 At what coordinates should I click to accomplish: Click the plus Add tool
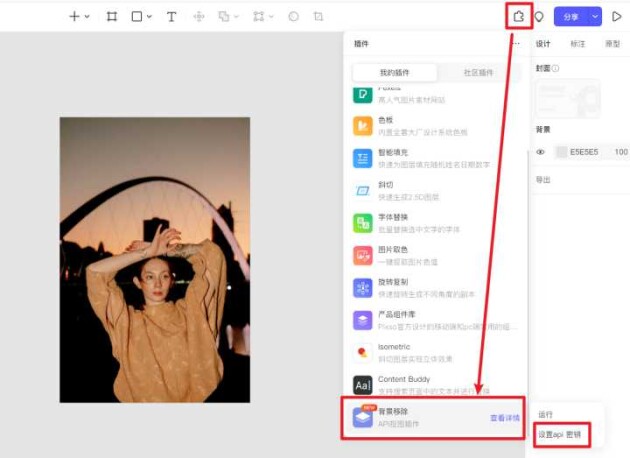pyautogui.click(x=74, y=16)
